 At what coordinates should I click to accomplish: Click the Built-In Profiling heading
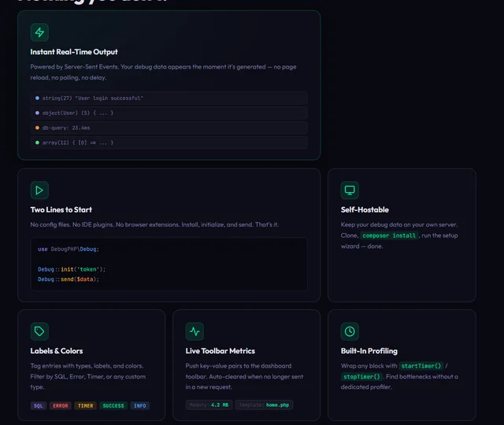369,351
